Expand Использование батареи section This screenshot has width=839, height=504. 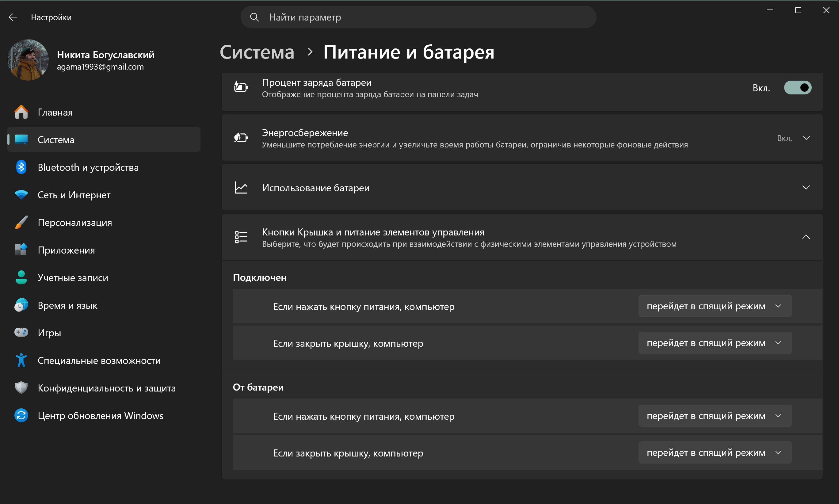tap(806, 188)
